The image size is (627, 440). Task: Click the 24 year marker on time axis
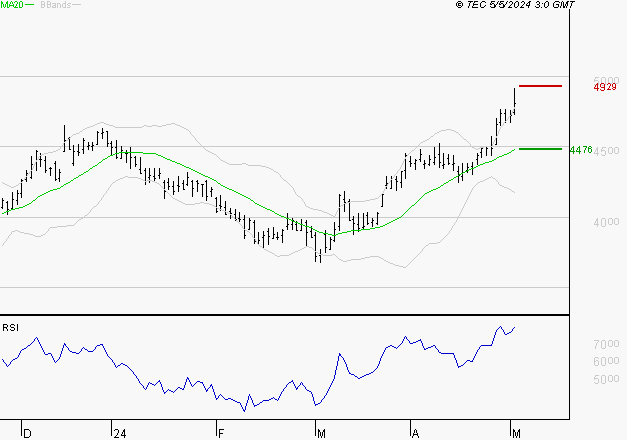pyautogui.click(x=120, y=434)
